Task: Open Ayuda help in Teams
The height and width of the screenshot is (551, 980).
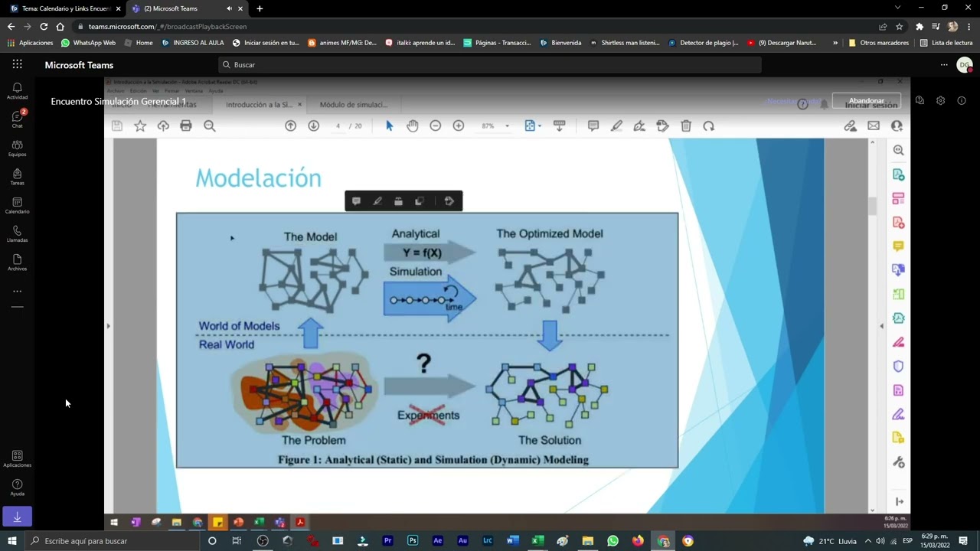Action: point(17,487)
